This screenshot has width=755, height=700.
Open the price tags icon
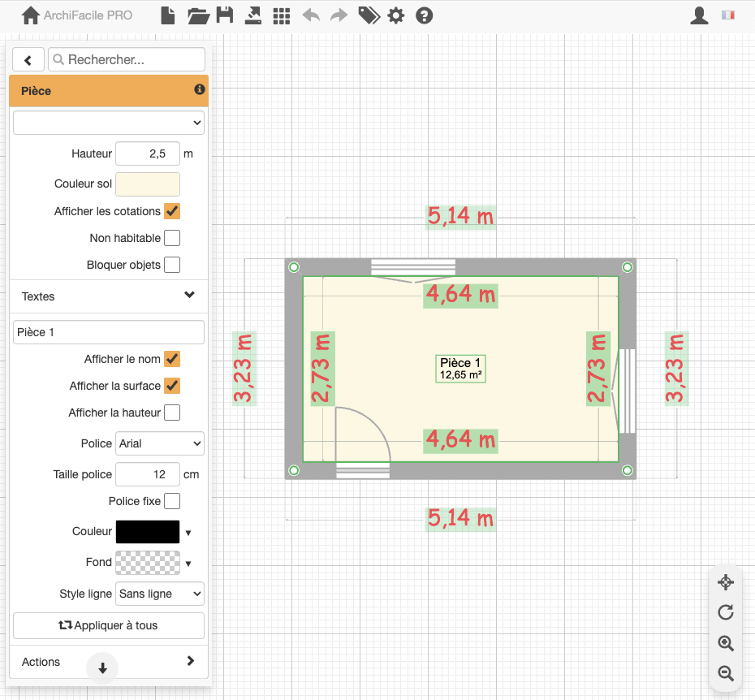(369, 15)
